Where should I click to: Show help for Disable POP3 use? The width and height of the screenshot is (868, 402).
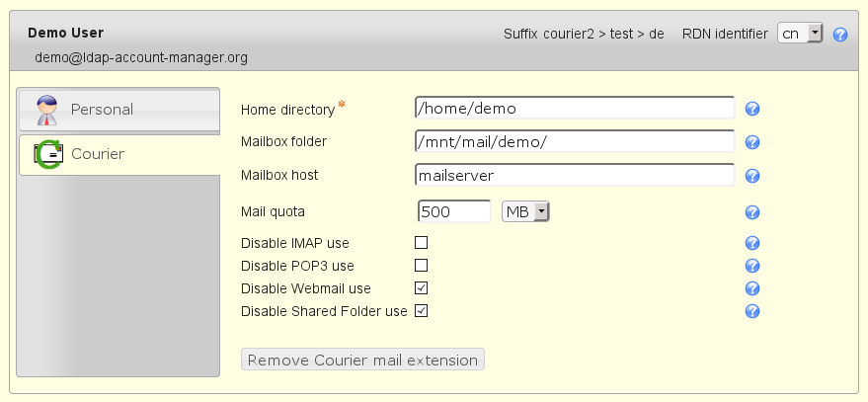click(x=751, y=266)
